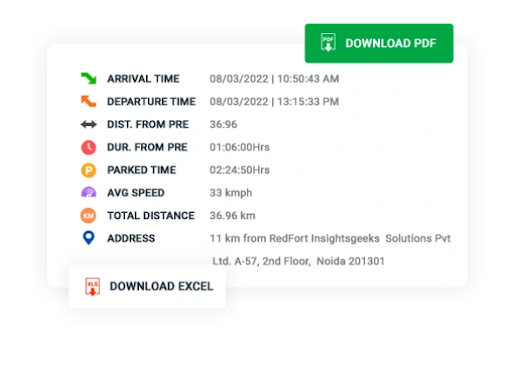Viewport: 512px width, 373px height.
Task: Click the PDF file icon
Action: tap(328, 43)
